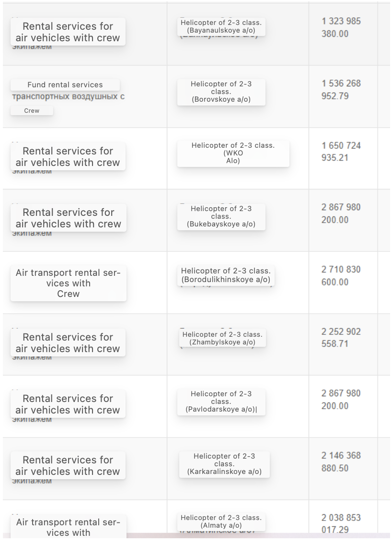Click the Helicopter Bayanaulskoye a/o cell
The image size is (392, 544).
click(x=221, y=27)
